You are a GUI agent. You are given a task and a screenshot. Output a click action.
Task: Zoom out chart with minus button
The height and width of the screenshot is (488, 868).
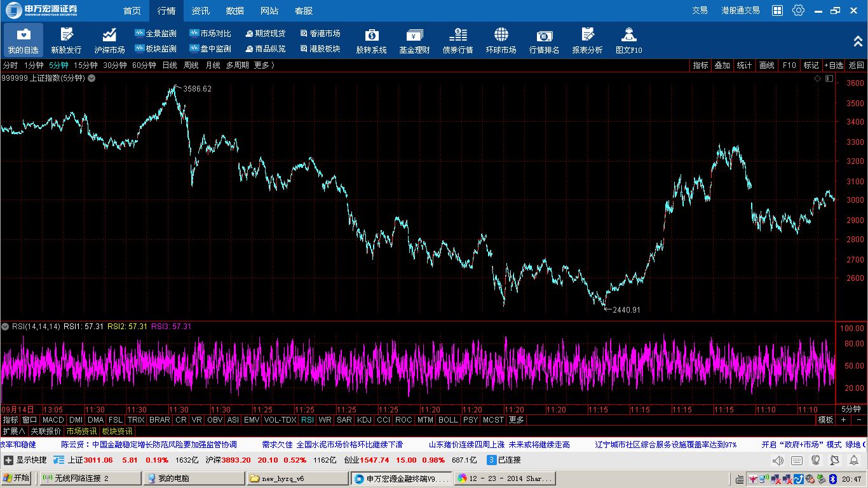click(x=858, y=420)
